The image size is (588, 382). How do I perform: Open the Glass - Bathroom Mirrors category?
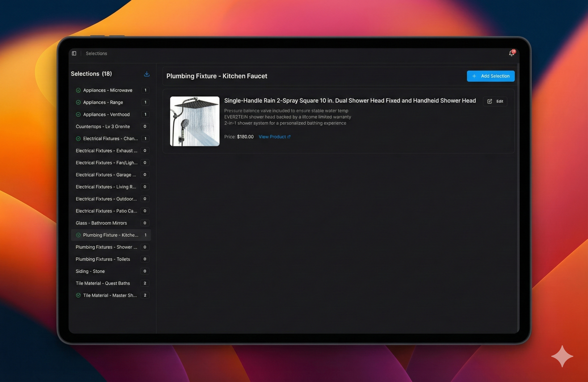pos(101,223)
